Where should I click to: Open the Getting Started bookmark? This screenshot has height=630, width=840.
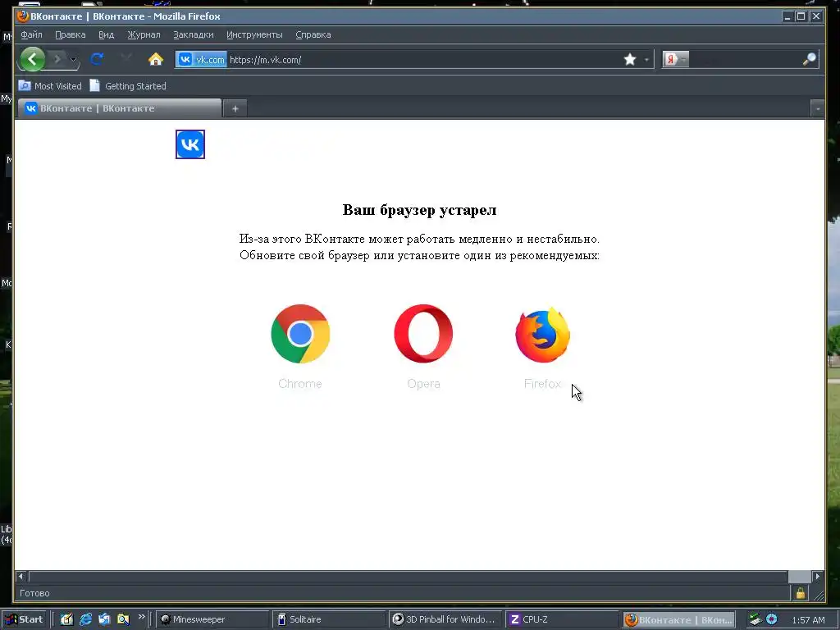click(128, 85)
